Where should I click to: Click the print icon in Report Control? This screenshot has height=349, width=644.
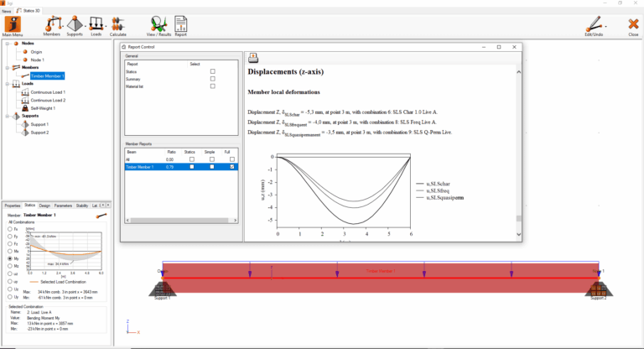(253, 57)
